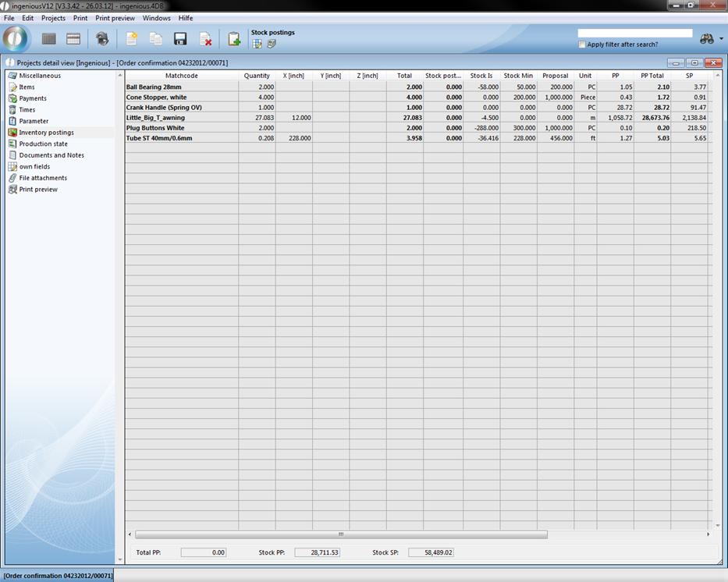Click first icon under Stock postings label

point(257,44)
